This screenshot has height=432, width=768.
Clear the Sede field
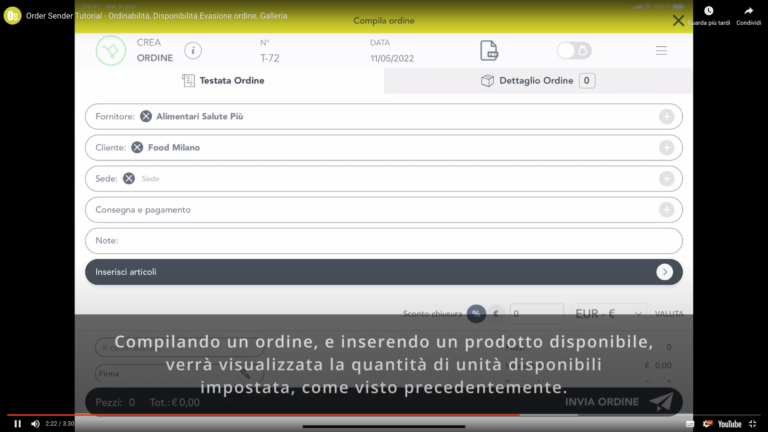point(129,179)
